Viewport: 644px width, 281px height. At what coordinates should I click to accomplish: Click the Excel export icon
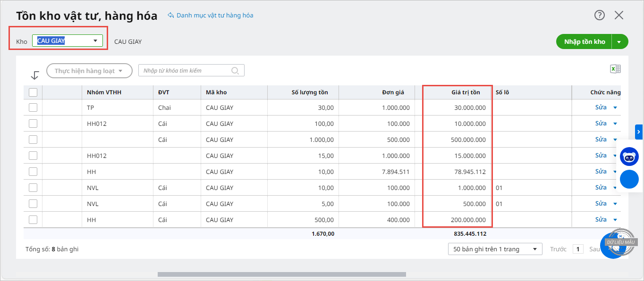point(615,69)
